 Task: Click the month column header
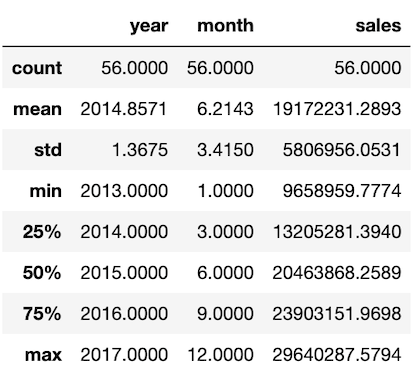click(226, 26)
